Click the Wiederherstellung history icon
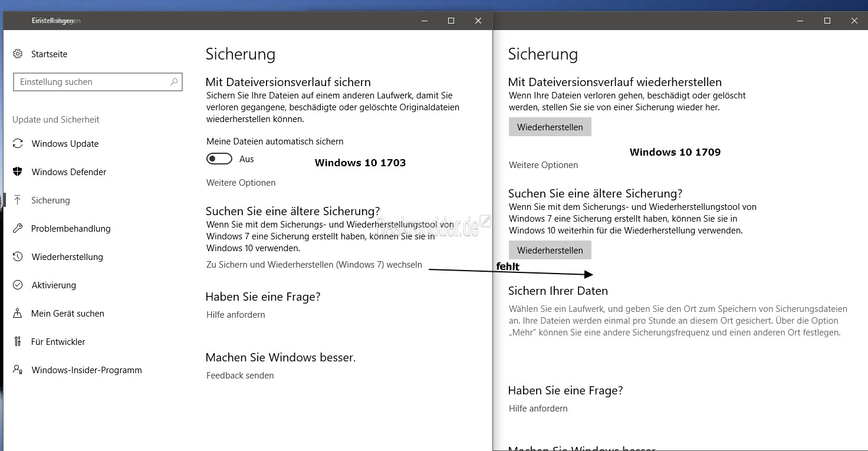868x451 pixels. click(x=18, y=256)
